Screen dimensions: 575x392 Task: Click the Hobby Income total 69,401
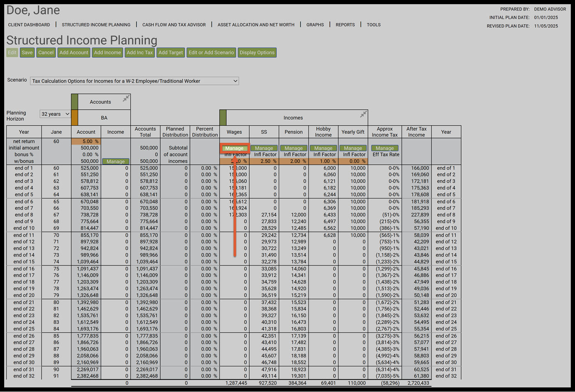[x=328, y=383]
